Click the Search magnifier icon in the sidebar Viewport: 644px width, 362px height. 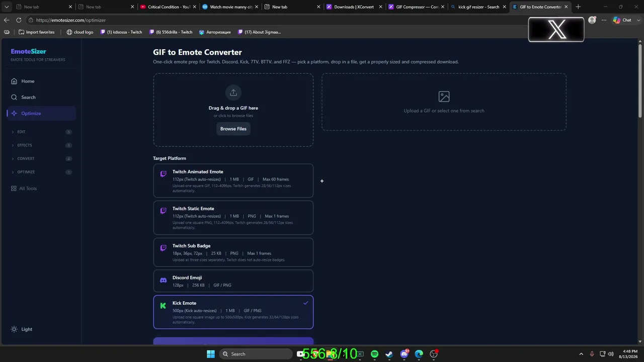[14, 97]
